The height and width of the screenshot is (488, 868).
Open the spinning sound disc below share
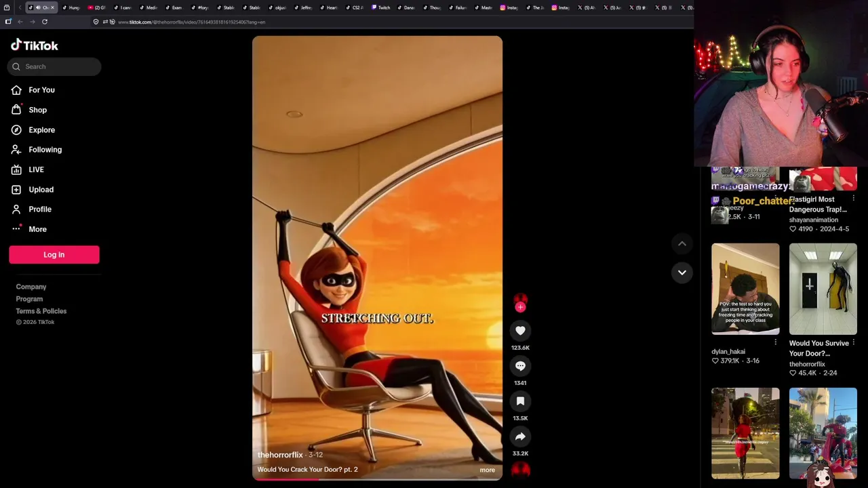pos(520,470)
